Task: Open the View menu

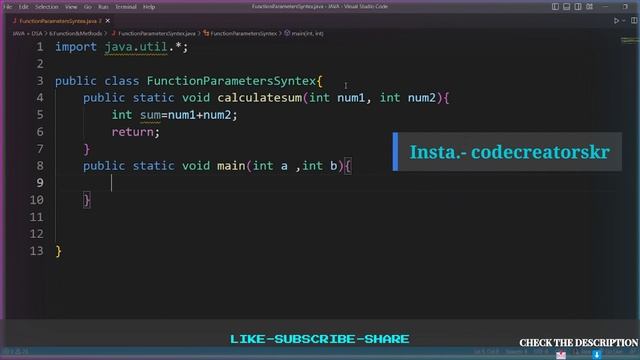Action: (x=71, y=7)
